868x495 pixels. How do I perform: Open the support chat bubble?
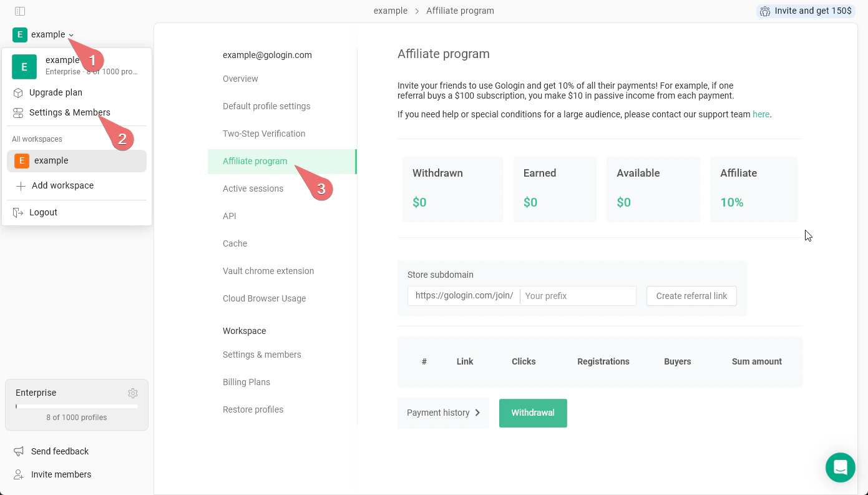click(840, 468)
